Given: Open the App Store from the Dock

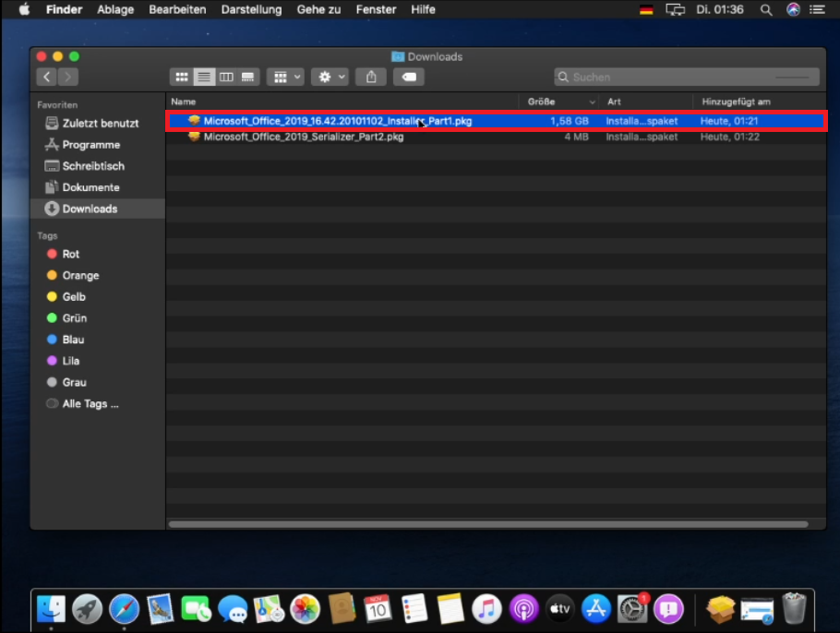Looking at the screenshot, I should click(596, 609).
